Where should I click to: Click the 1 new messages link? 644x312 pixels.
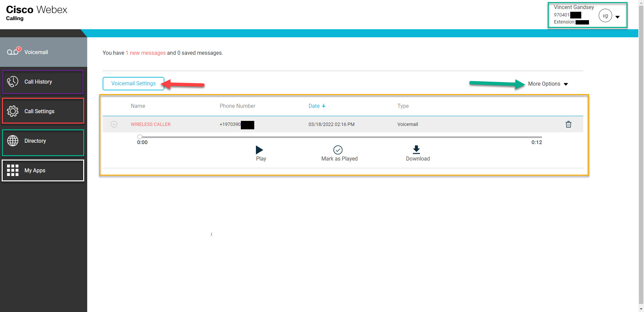point(146,53)
